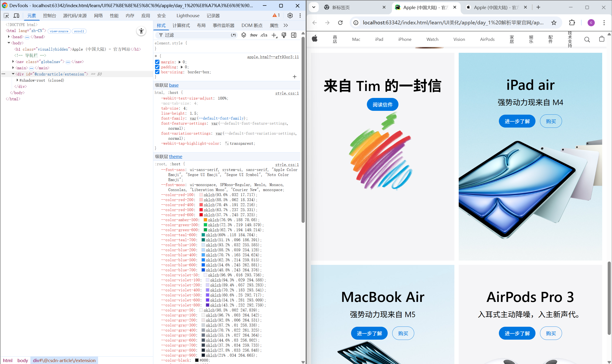Expand the main element node
612x364 pixels.
pyautogui.click(x=13, y=68)
